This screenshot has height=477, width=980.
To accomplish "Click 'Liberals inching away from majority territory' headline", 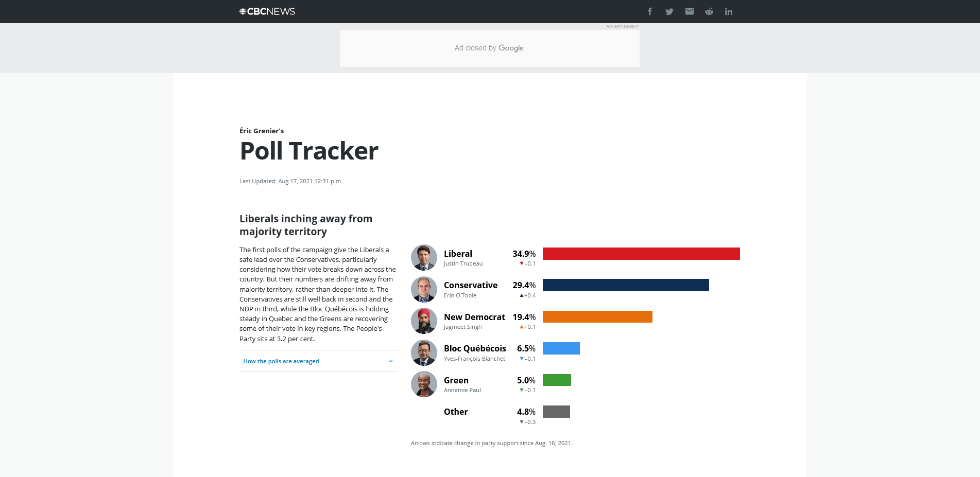I will (x=306, y=225).
